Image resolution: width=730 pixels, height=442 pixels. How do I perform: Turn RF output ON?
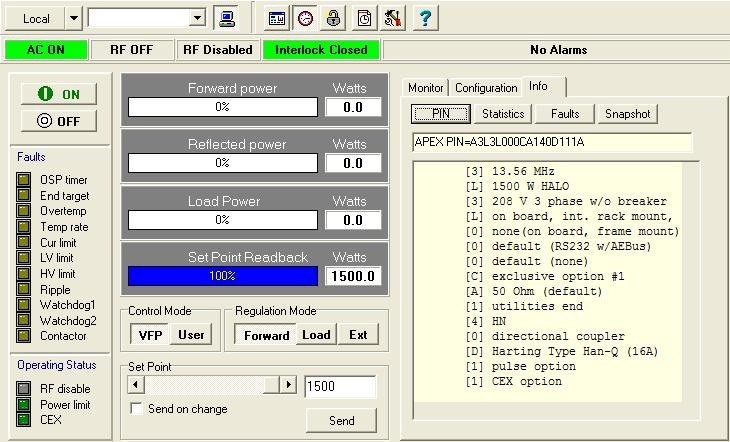point(59,93)
